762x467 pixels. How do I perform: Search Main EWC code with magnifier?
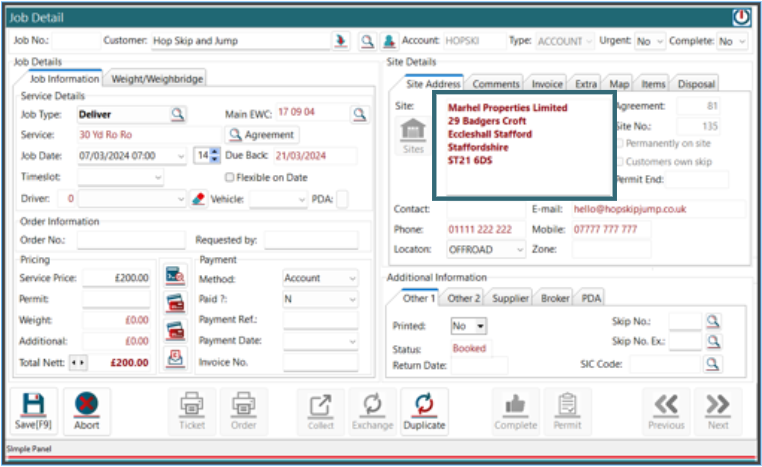point(359,114)
